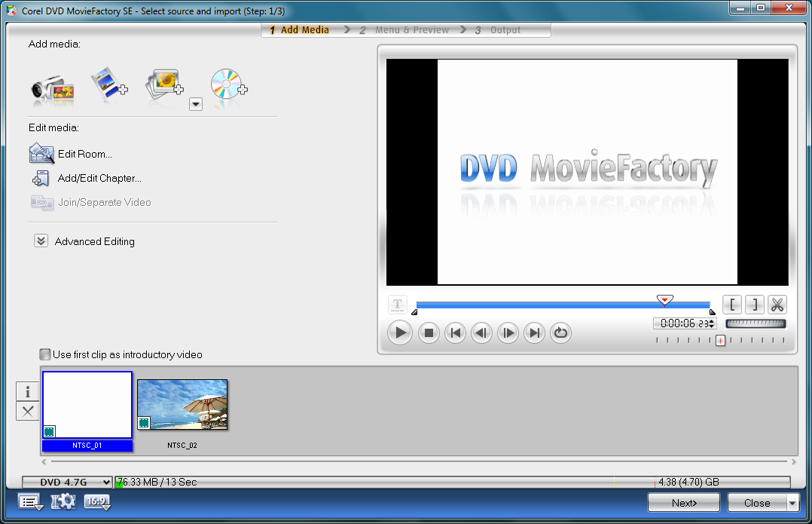Stop the preview playback
812x524 pixels.
tap(429, 332)
